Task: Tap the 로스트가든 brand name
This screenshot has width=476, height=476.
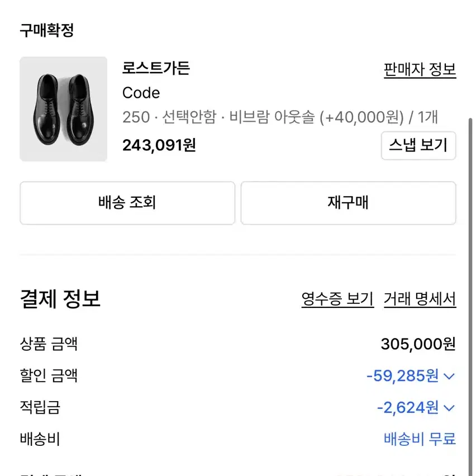Action: point(156,68)
